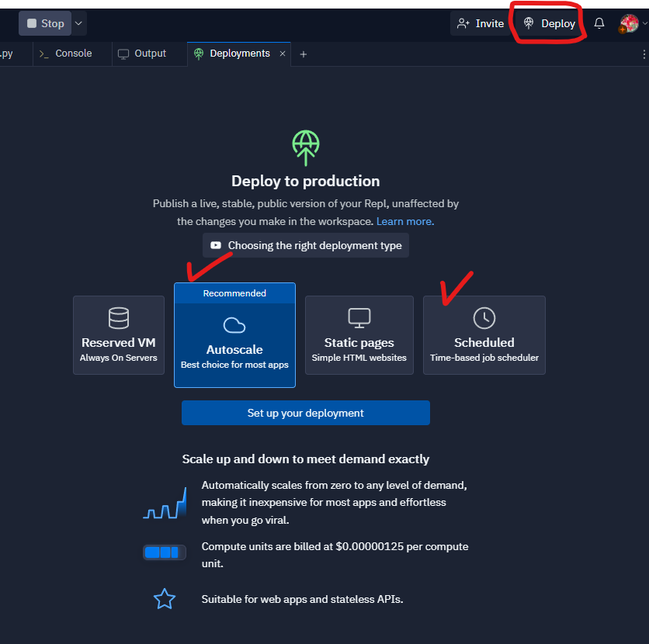649x644 pixels.
Task: Click the Scale up and down heading
Action: pyautogui.click(x=305, y=459)
